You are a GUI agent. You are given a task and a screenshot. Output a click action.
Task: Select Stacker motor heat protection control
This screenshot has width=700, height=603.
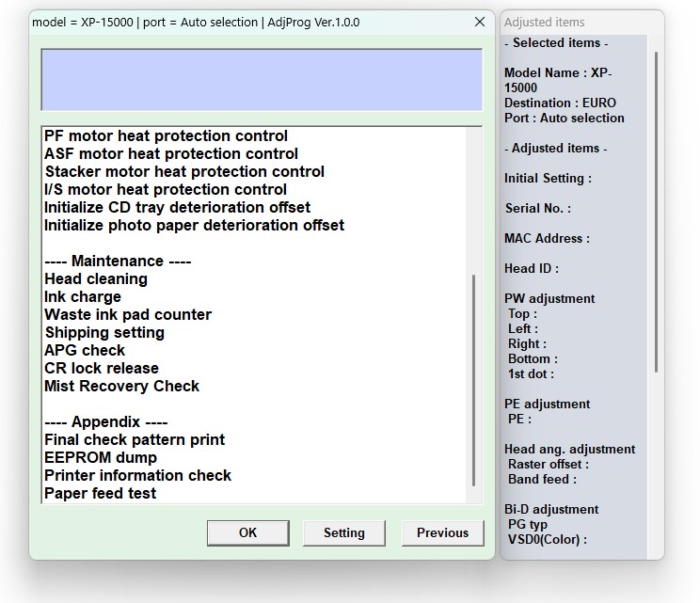point(184,171)
